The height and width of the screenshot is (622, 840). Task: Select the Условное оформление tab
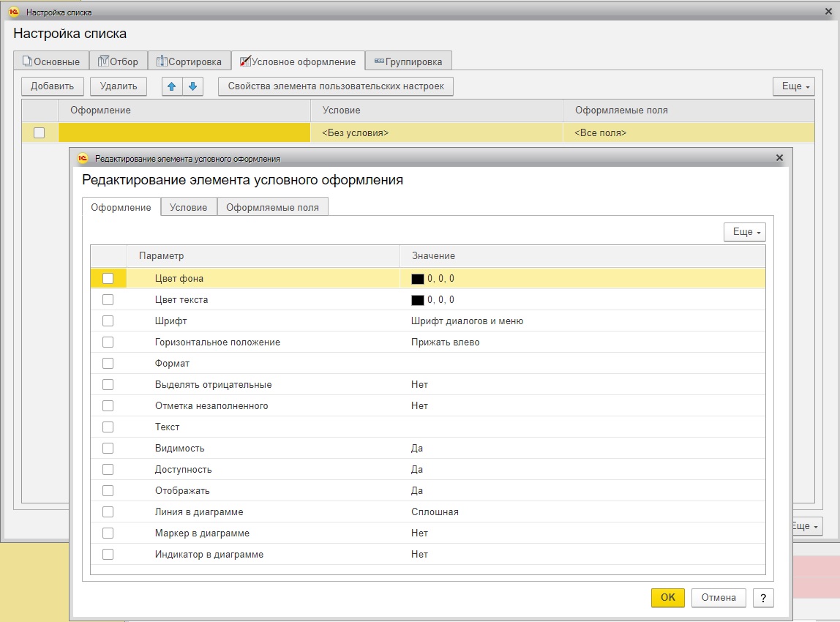(298, 61)
